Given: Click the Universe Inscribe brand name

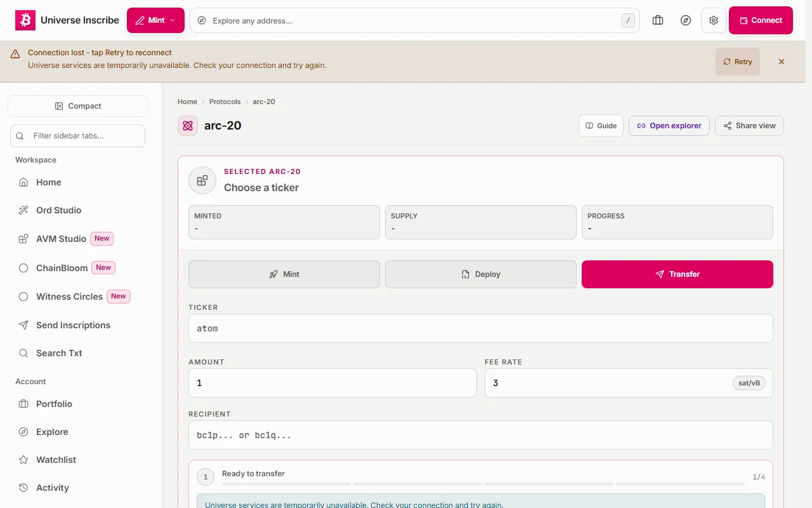Looking at the screenshot, I should pos(80,20).
